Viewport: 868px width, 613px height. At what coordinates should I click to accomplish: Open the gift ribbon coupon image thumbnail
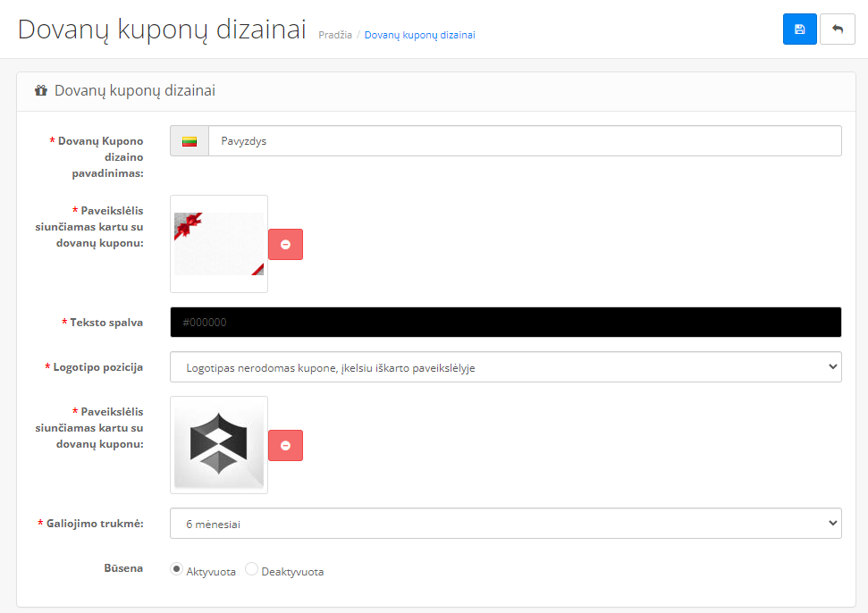219,244
